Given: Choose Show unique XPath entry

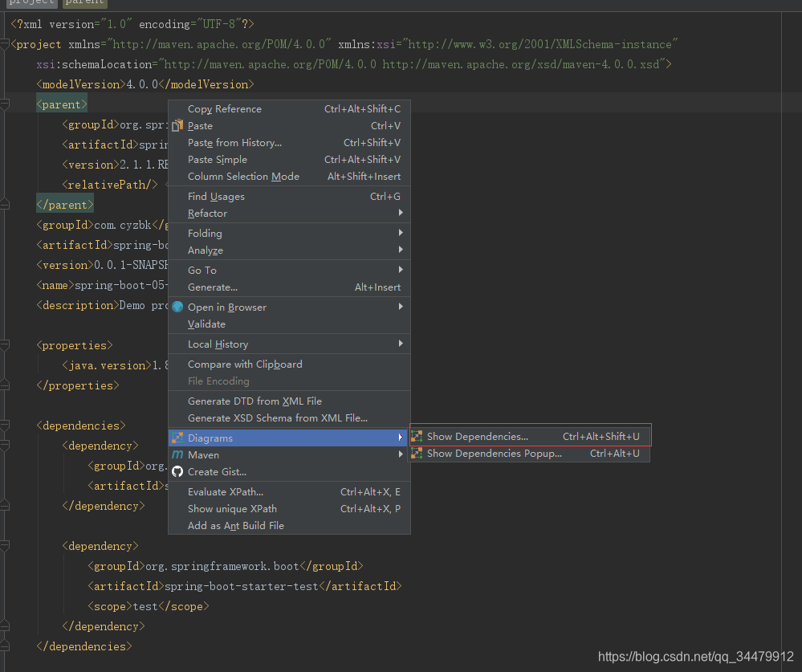Looking at the screenshot, I should 290,509.
